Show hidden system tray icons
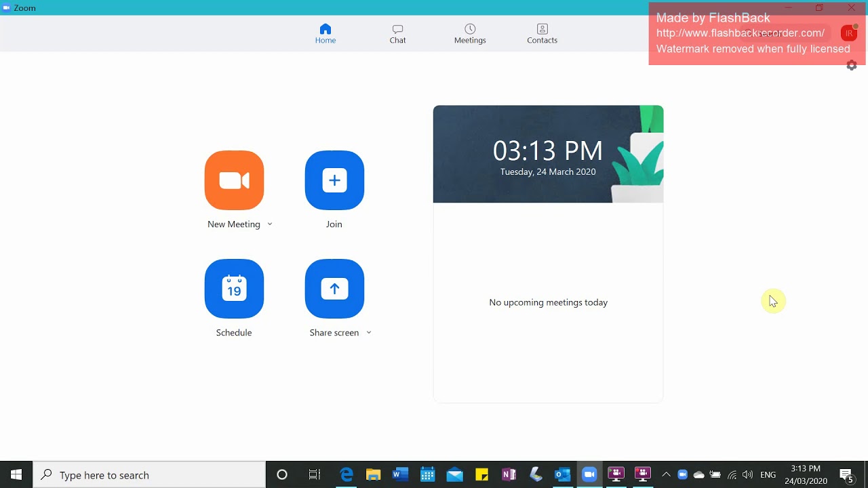 (666, 475)
